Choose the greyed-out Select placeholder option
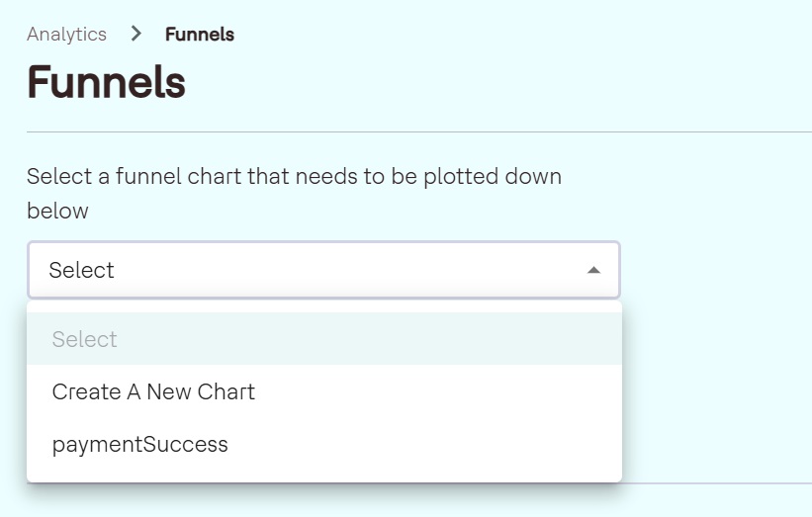The image size is (812, 517). tap(85, 339)
